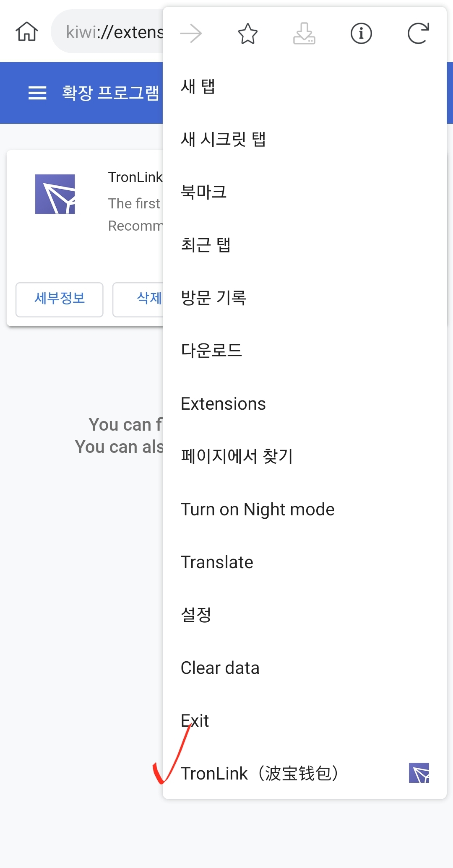Open a new incognito tab (새 시크릿 탭)
453x868 pixels.
223,139
